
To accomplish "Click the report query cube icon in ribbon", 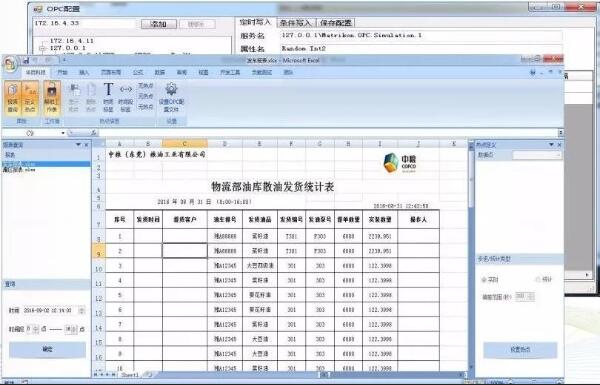I will click(13, 97).
